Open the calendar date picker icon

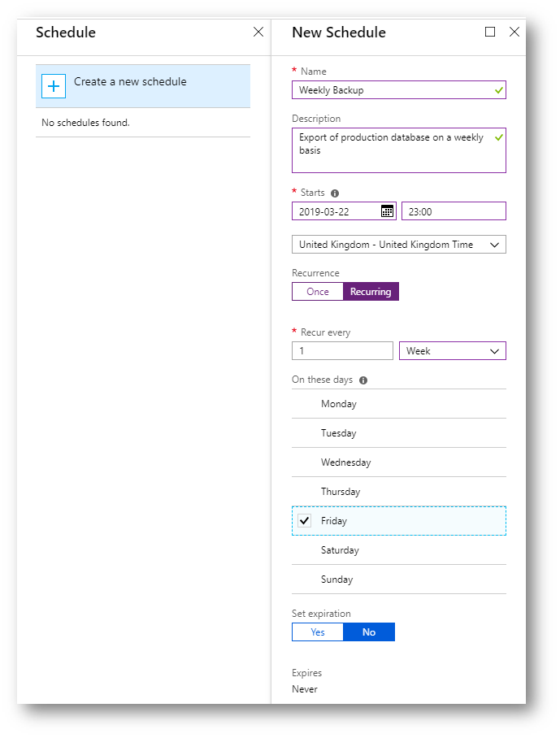coord(387,211)
